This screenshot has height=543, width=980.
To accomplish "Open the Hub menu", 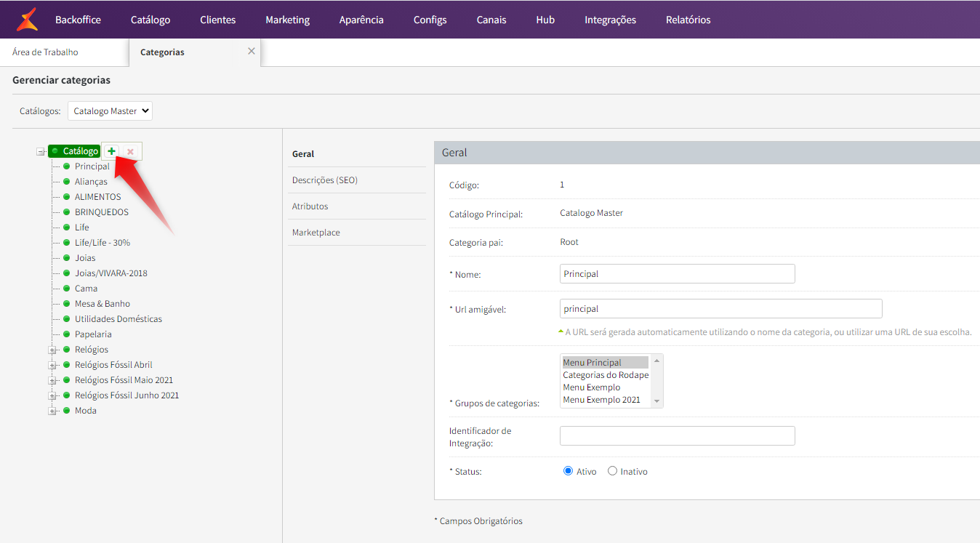I will [545, 20].
